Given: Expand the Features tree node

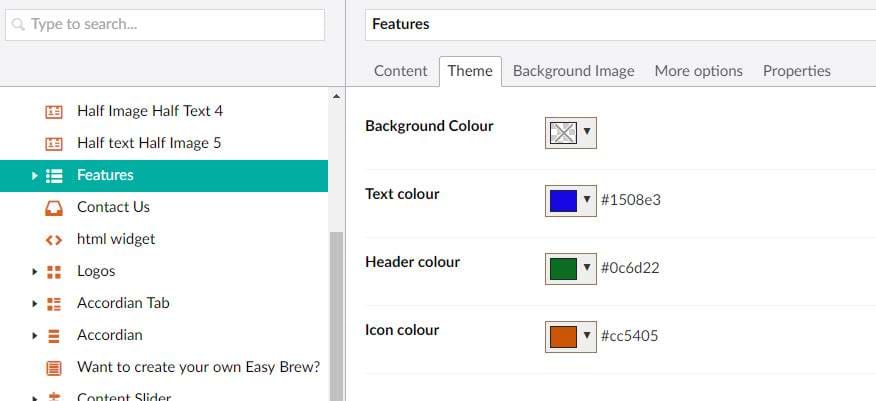Looking at the screenshot, I should [35, 175].
